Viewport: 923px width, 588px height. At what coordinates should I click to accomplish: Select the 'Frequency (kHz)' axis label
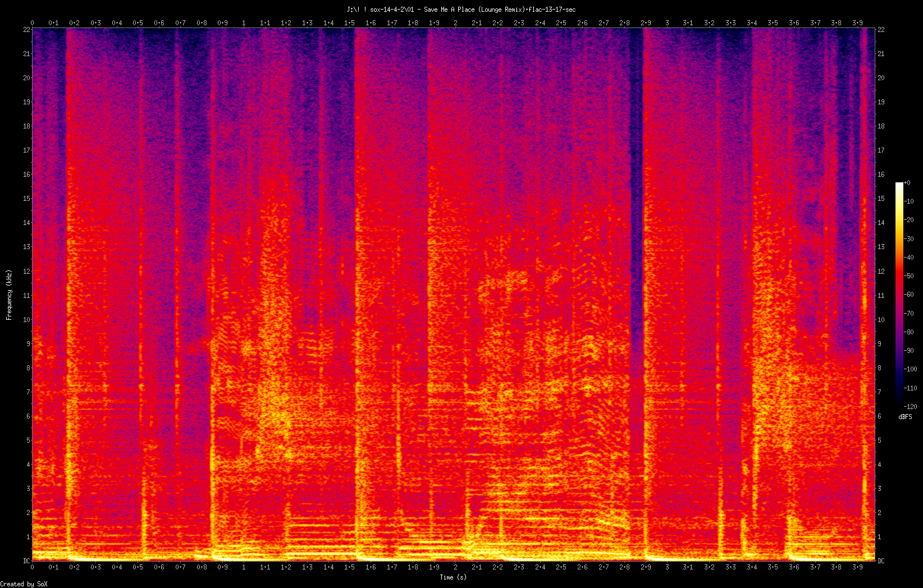(9, 295)
